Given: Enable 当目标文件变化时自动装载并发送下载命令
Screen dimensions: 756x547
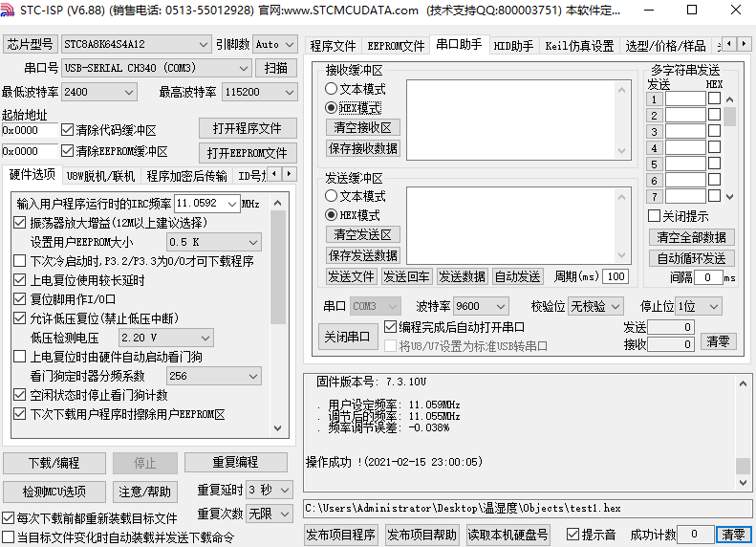Looking at the screenshot, I should pyautogui.click(x=9, y=536).
